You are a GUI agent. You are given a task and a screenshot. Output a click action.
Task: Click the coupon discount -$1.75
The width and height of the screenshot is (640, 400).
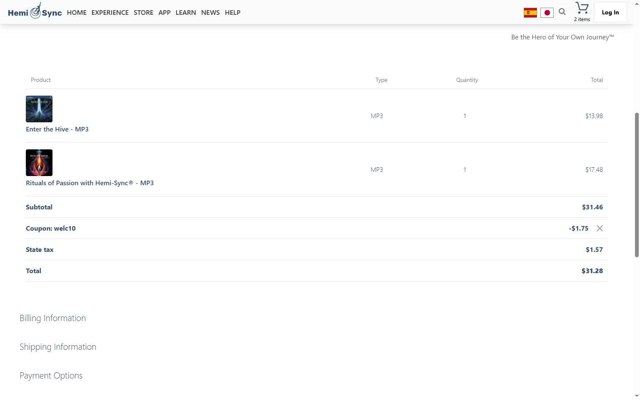(579, 228)
